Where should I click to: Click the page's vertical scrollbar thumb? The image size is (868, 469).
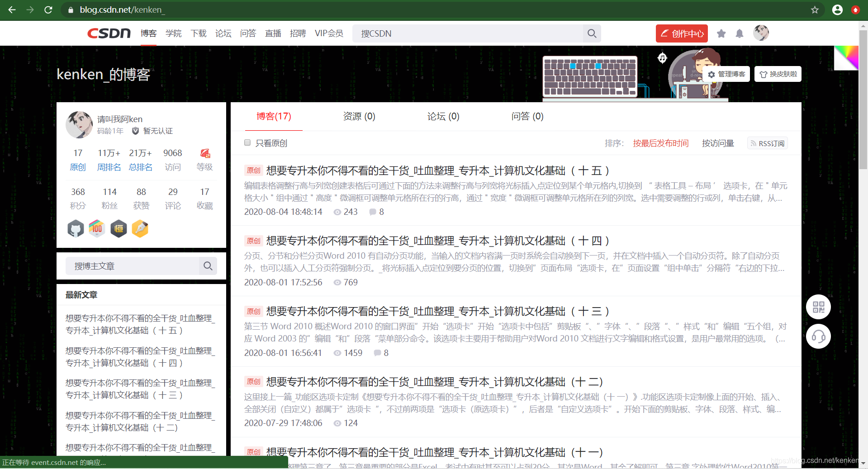coord(863,99)
